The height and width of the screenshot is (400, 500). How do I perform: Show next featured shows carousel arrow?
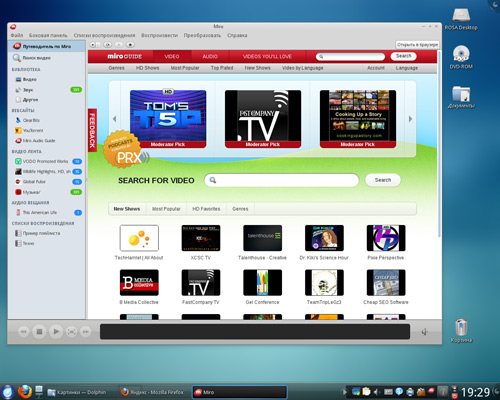[x=410, y=119]
